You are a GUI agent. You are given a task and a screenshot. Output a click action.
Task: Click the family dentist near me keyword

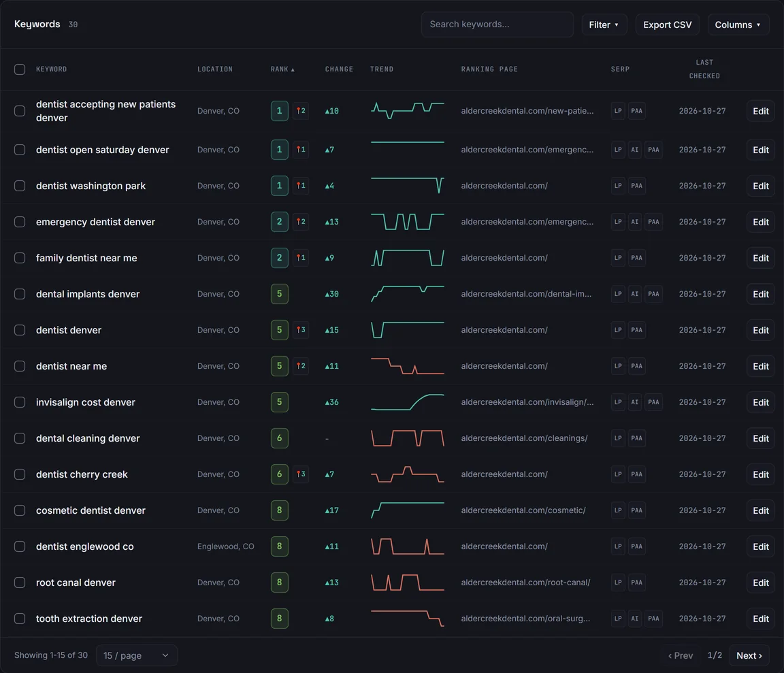coord(86,257)
